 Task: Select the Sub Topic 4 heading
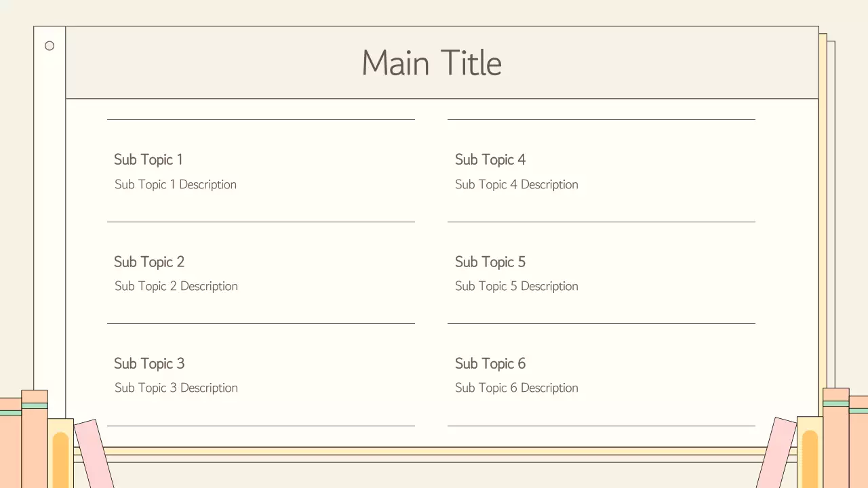[490, 160]
